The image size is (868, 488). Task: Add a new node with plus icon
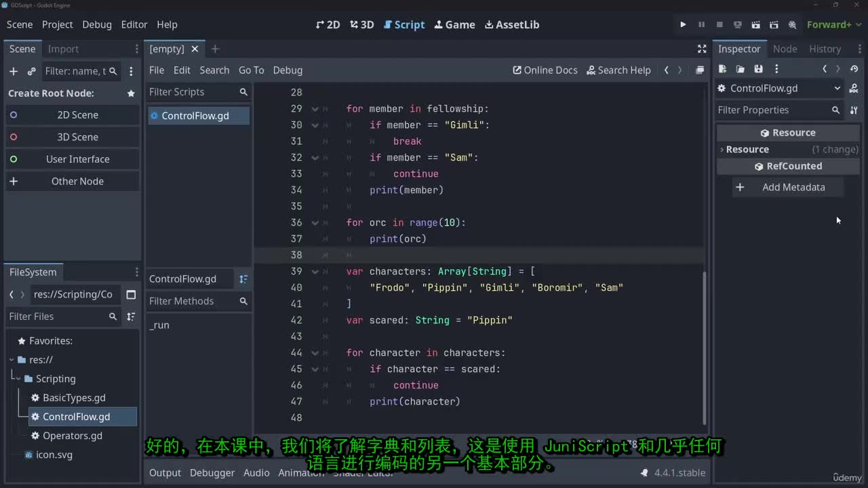(x=13, y=71)
